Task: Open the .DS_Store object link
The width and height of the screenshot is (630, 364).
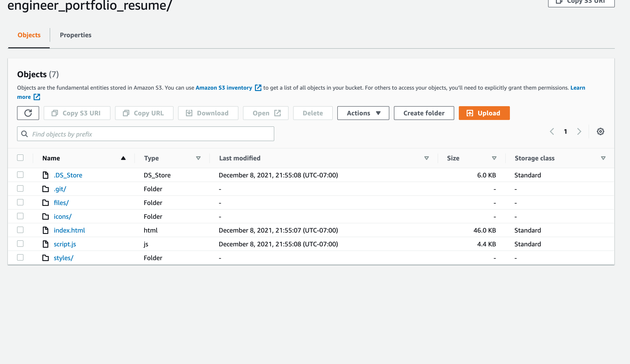Action: click(x=68, y=175)
